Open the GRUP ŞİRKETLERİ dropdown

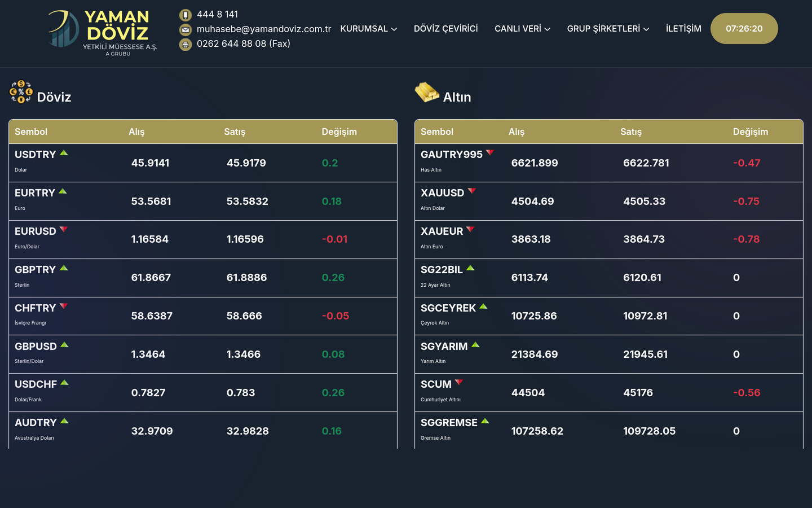[x=608, y=29]
